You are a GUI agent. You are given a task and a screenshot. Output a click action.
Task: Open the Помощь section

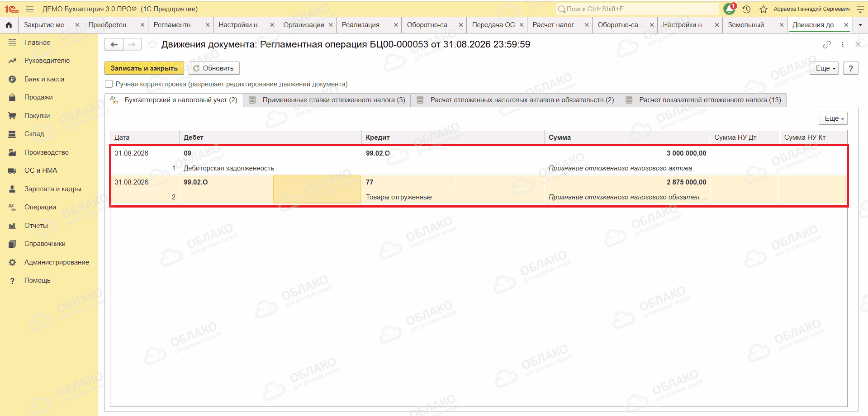point(37,280)
